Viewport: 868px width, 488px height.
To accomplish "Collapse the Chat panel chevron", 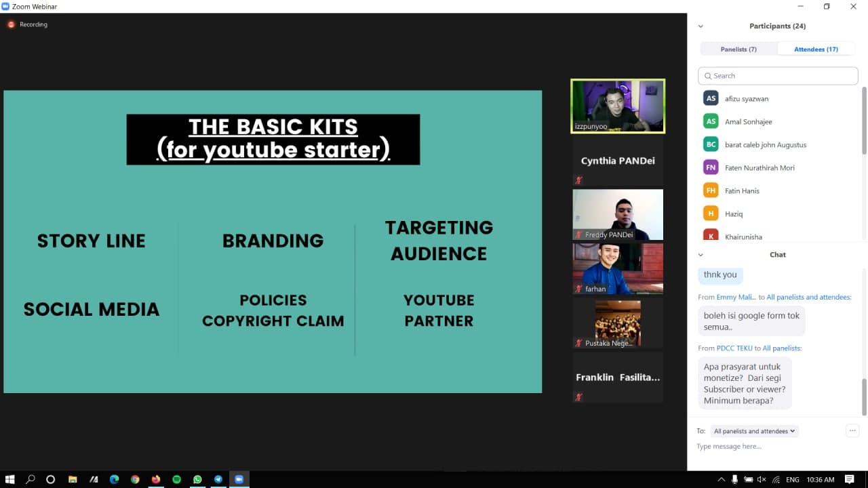I will (x=701, y=255).
